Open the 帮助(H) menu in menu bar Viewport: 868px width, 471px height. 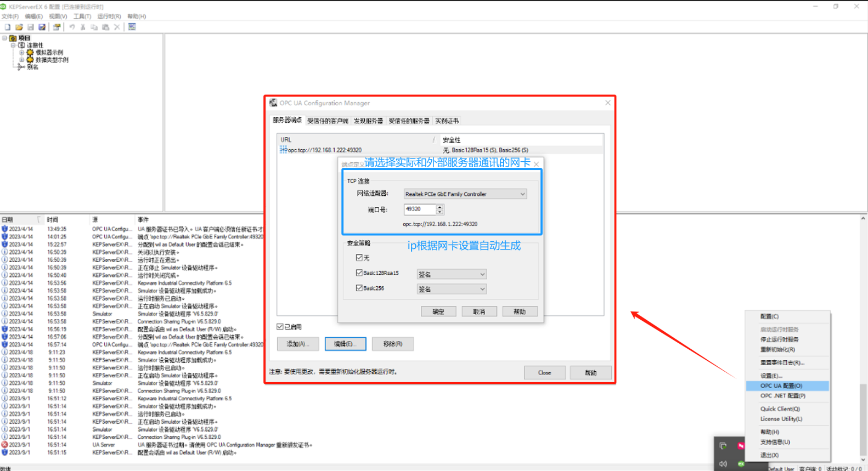coord(137,16)
